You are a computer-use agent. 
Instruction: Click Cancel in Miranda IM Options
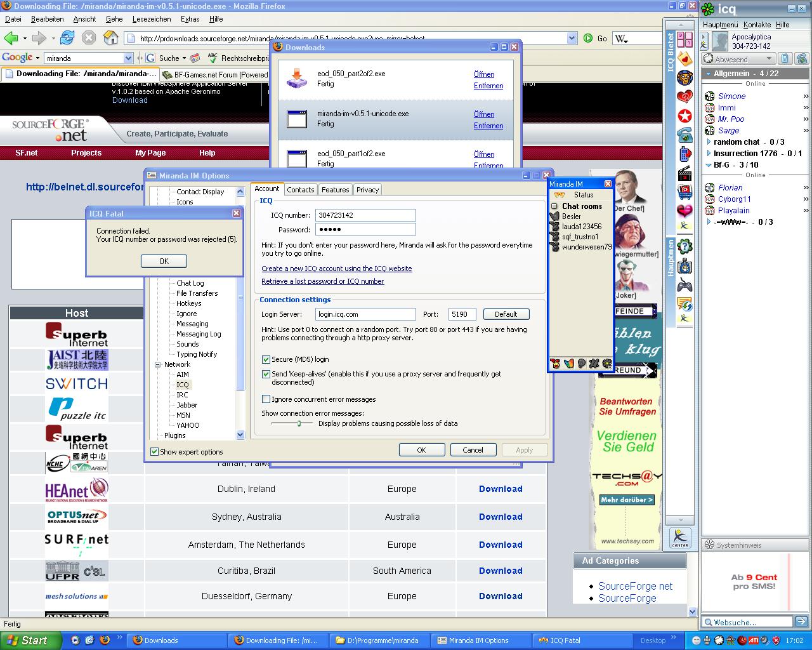pos(473,450)
